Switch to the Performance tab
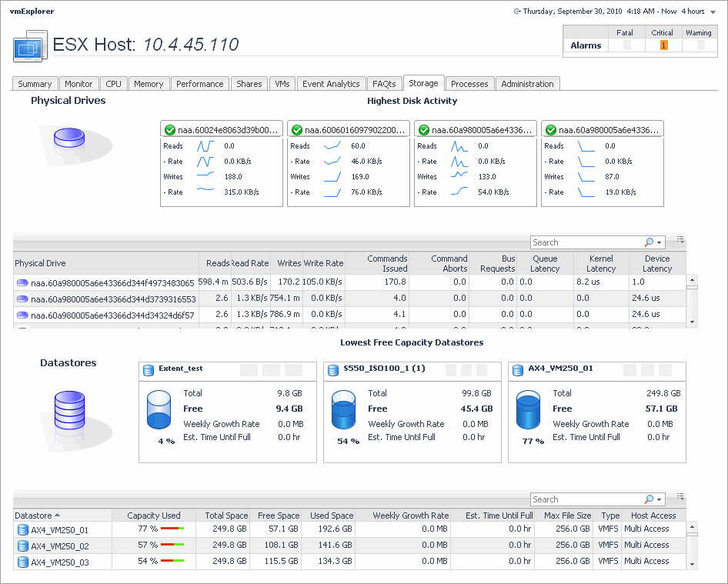Image resolution: width=728 pixels, height=584 pixels. 199,84
